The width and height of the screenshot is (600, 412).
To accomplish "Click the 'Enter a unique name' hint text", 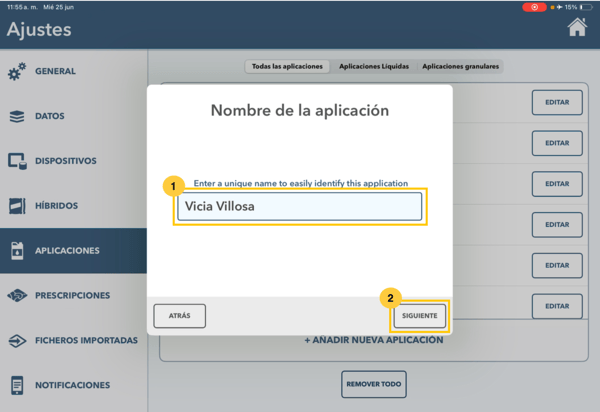I will (301, 183).
